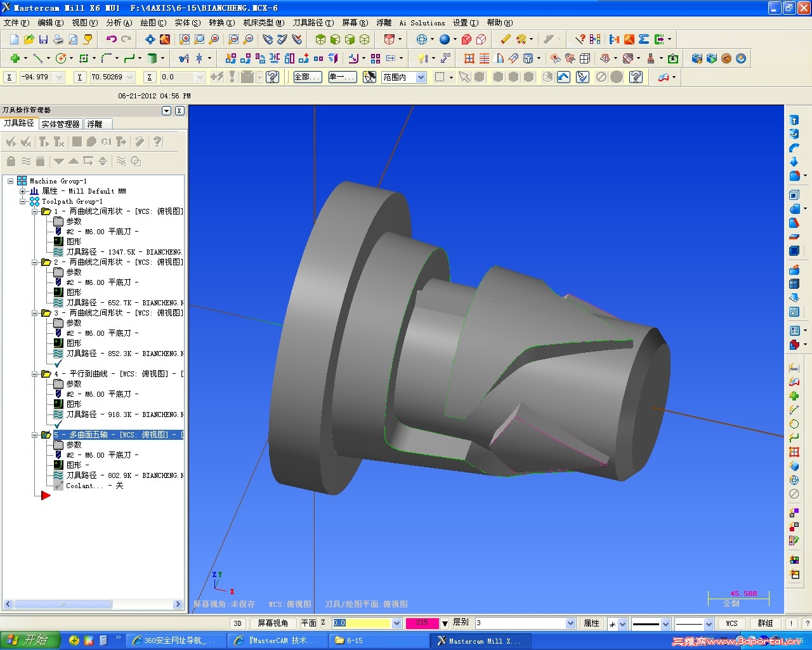812x650 pixels.
Task: Click the verify selected operations icon
Action: [x=91, y=142]
